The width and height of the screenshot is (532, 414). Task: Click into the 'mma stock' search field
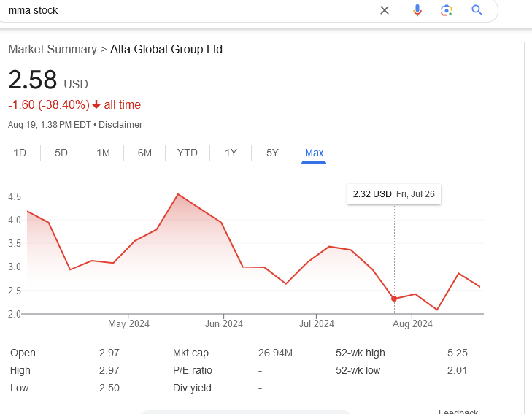tap(190, 10)
